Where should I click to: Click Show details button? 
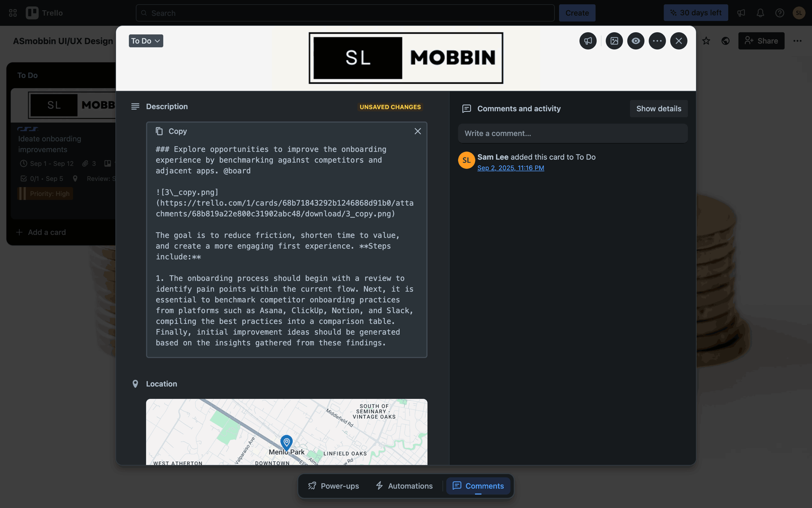click(658, 109)
